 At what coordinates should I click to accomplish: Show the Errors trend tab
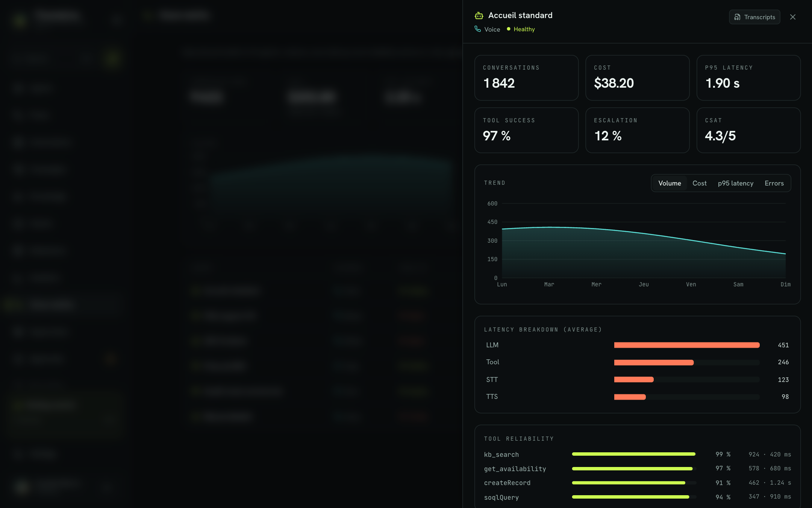774,183
